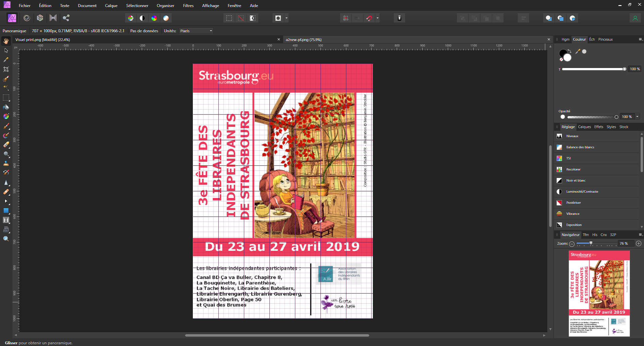Apply Auto Contrast from toolbar

click(x=142, y=18)
